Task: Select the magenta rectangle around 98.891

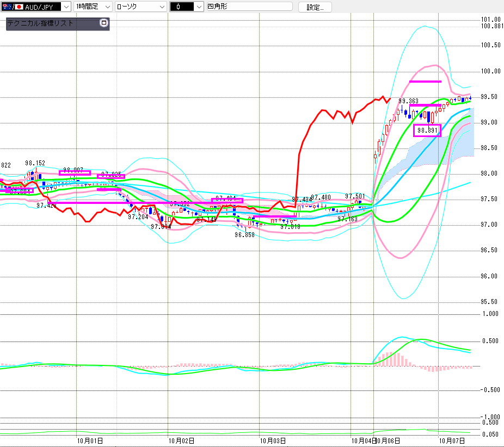Action: [427, 131]
